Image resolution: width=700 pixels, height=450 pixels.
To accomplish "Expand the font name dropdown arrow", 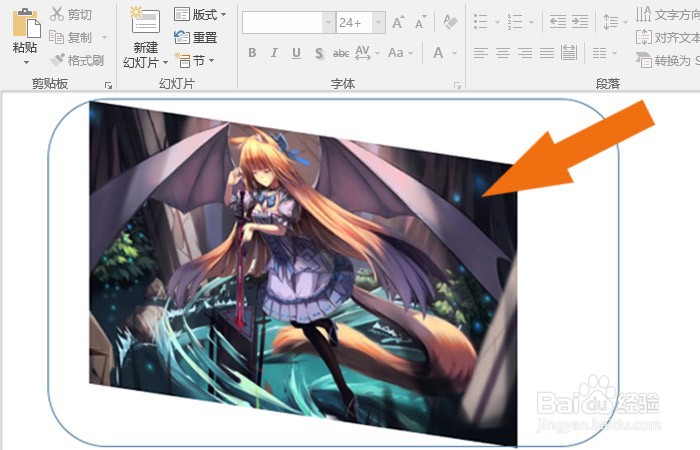I will [329, 22].
